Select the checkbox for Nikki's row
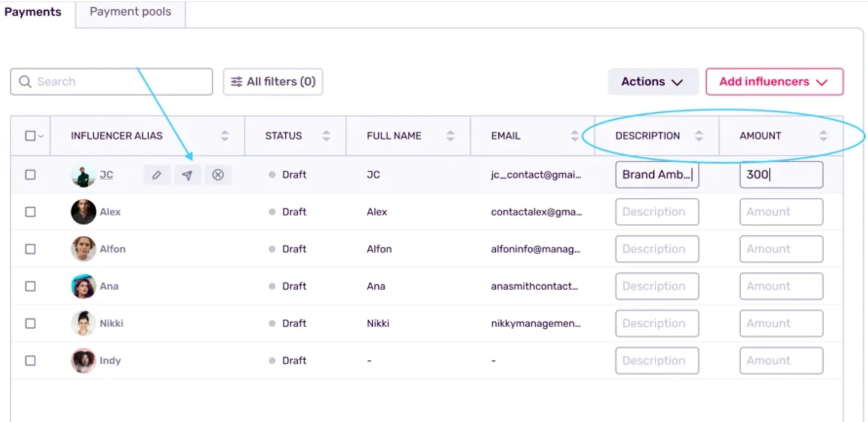The height and width of the screenshot is (422, 868). point(30,323)
